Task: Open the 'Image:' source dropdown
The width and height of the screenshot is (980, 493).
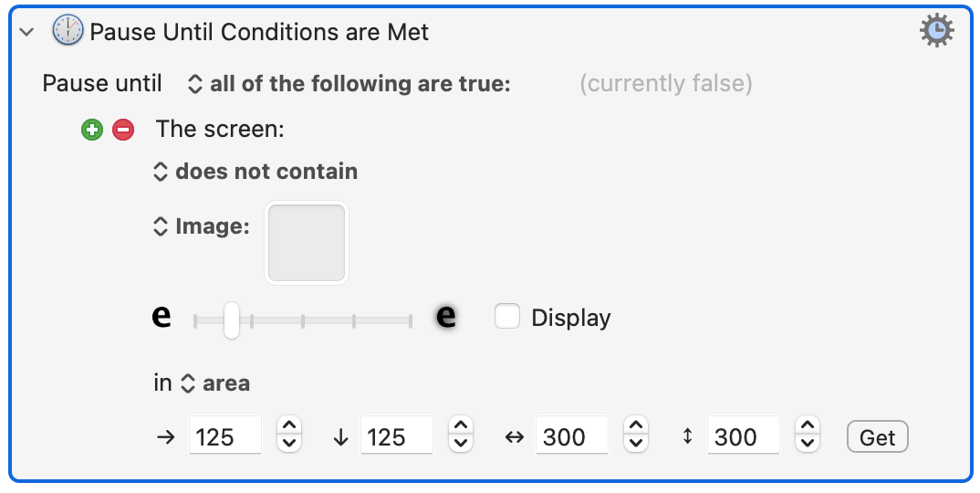Action: (202, 226)
